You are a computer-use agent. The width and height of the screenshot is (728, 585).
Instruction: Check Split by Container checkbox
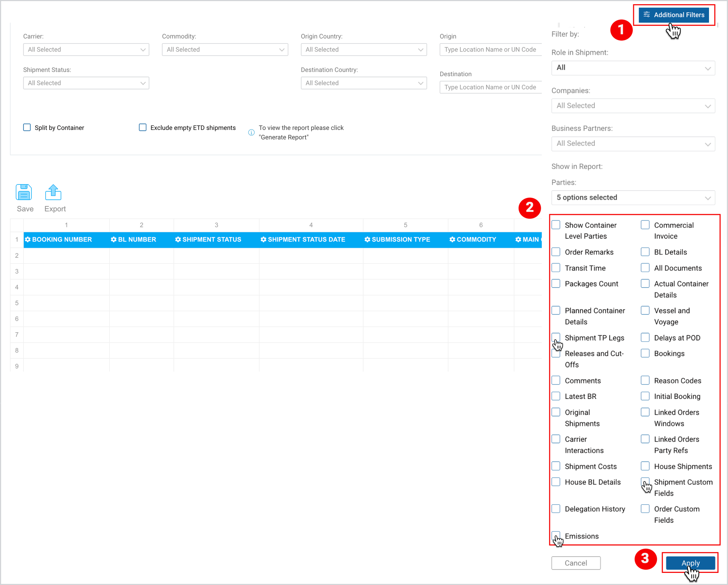(x=27, y=127)
